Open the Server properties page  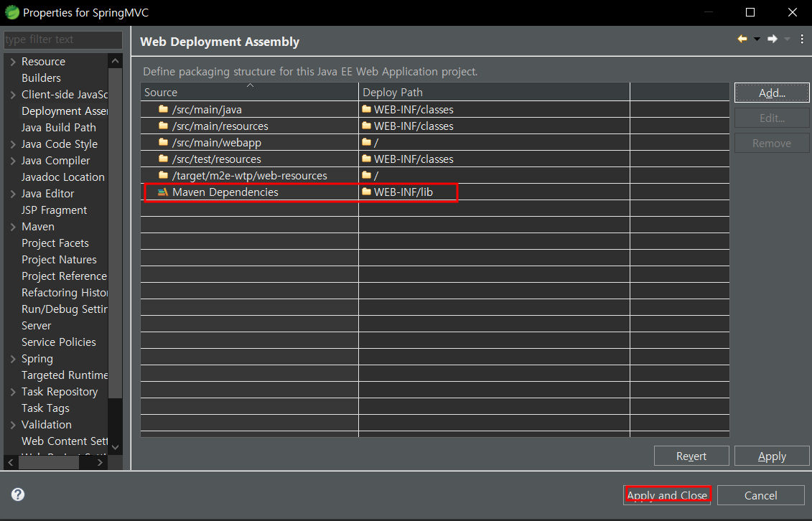click(36, 326)
